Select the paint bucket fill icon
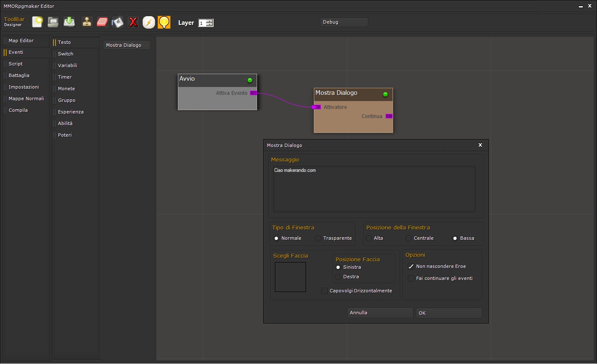Screen dimensions: 597x364 coord(118,22)
